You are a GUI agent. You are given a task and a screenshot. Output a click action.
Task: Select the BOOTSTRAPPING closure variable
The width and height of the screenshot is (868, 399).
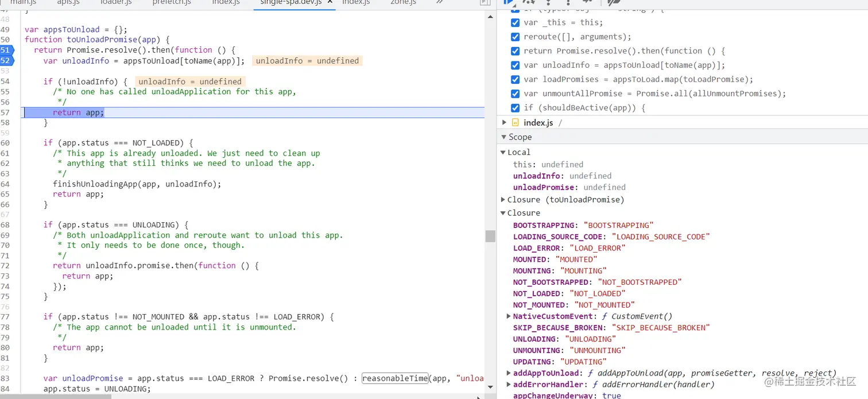click(x=583, y=225)
